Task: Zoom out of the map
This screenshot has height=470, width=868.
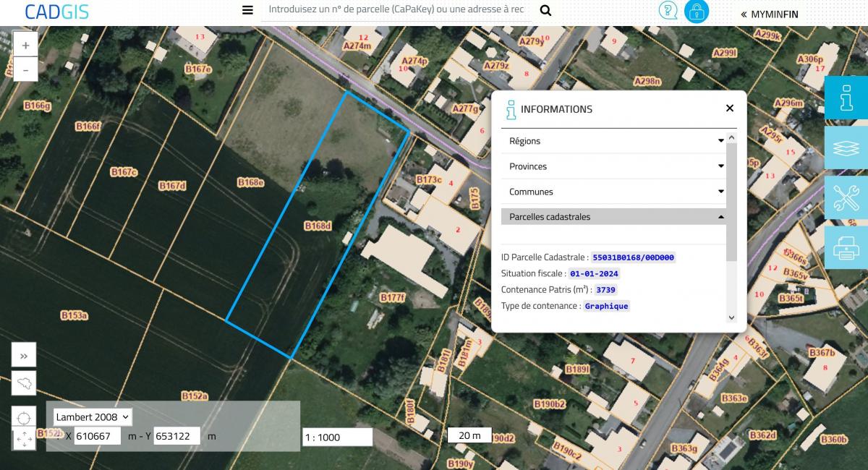Action: pyautogui.click(x=25, y=70)
